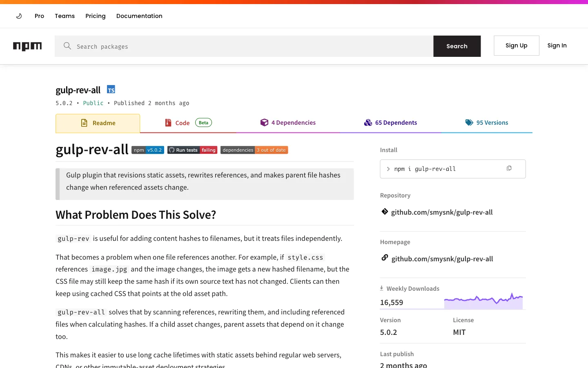Toggle dark mode with the moon icon
Screen dimensions: 588x368
(x=19, y=16)
